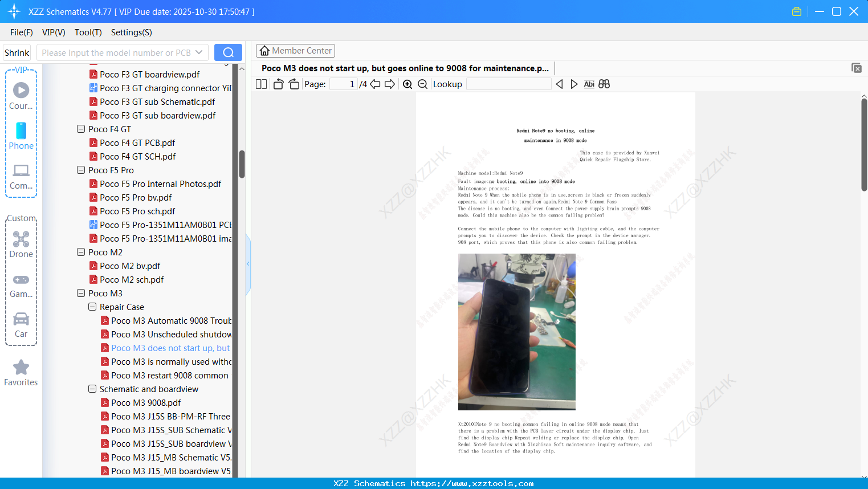Collapse the Repair Case section
The image size is (868, 489).
tap(92, 307)
